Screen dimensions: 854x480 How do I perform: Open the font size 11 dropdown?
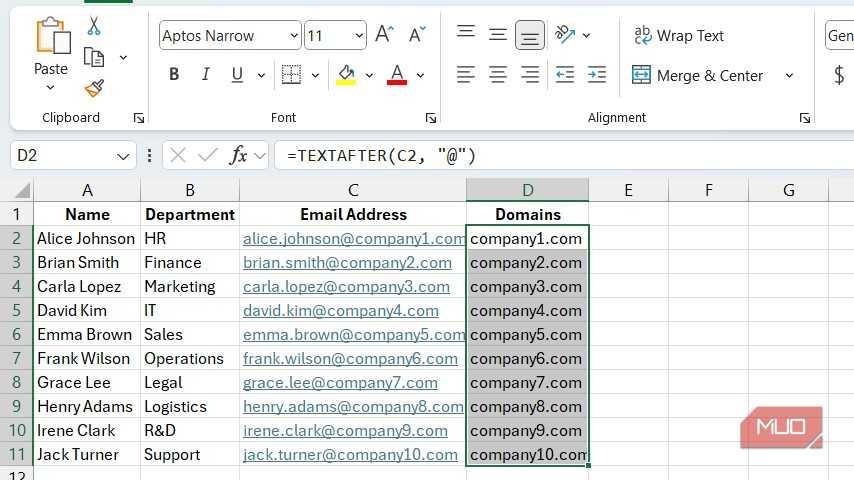point(359,36)
